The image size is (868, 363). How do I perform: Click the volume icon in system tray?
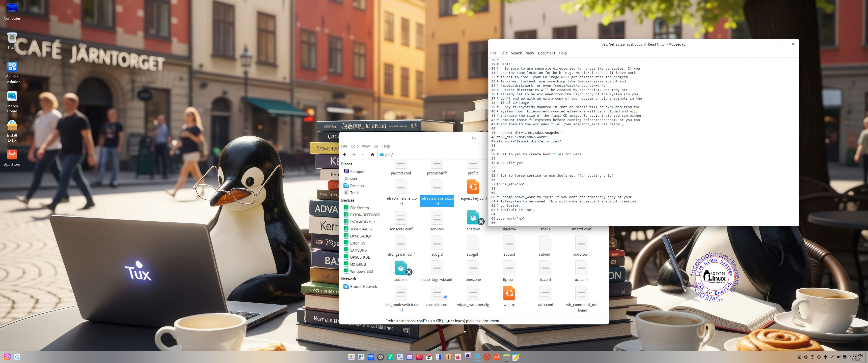pos(839,357)
